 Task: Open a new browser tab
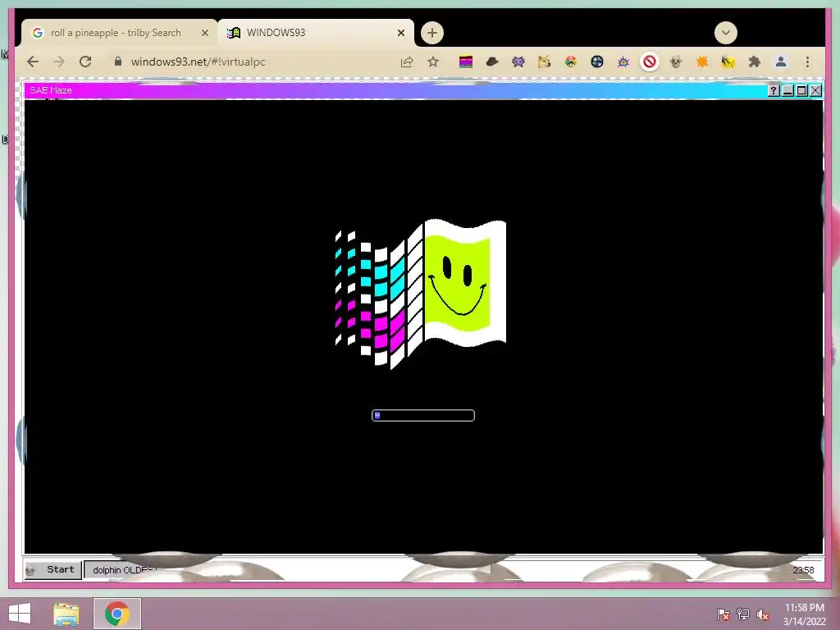tap(431, 33)
